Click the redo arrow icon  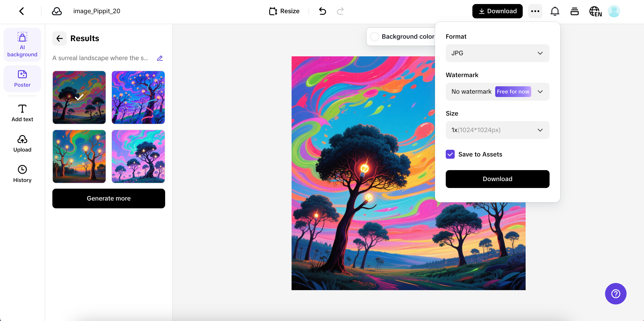[x=340, y=11]
